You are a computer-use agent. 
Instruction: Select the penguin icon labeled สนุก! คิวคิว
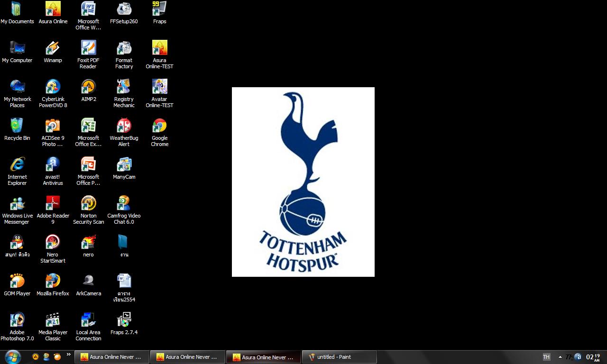[x=17, y=246]
